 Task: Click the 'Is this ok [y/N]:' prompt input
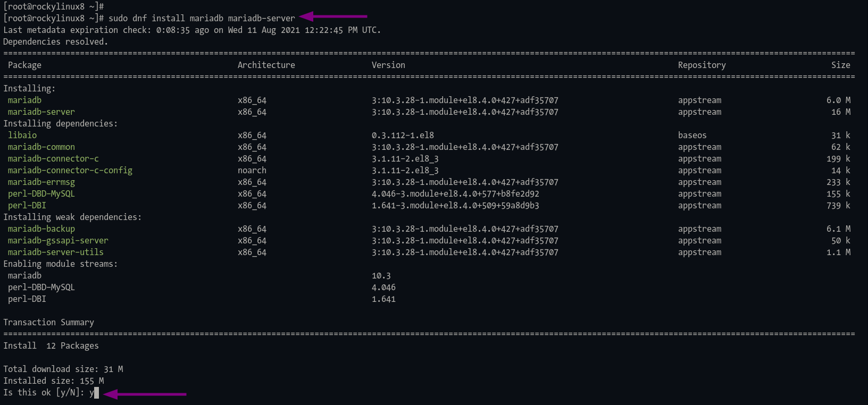94,393
